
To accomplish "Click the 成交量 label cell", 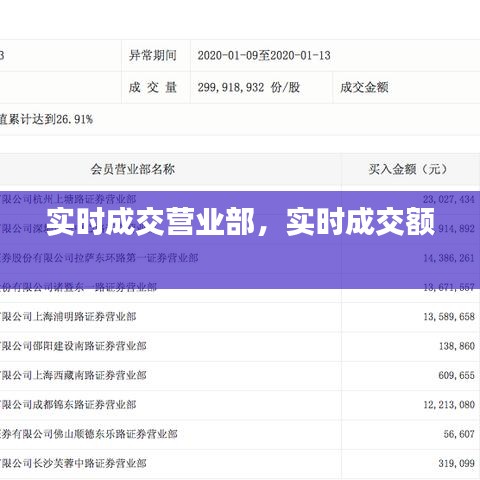I will tap(156, 87).
